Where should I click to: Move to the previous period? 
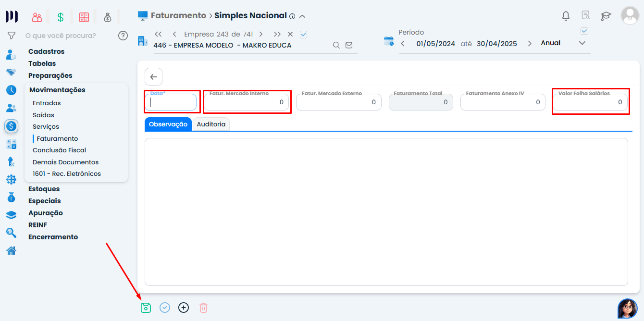point(403,44)
